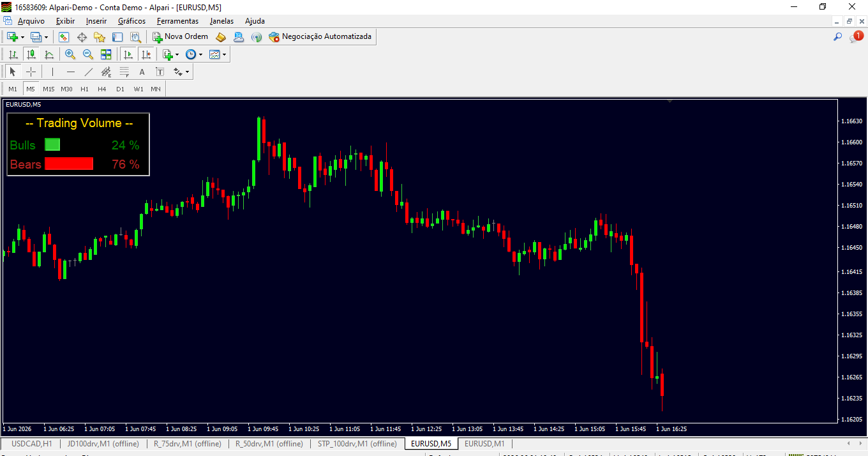Image resolution: width=868 pixels, height=456 pixels.
Task: Open the Ferramentas menu
Action: point(177,21)
